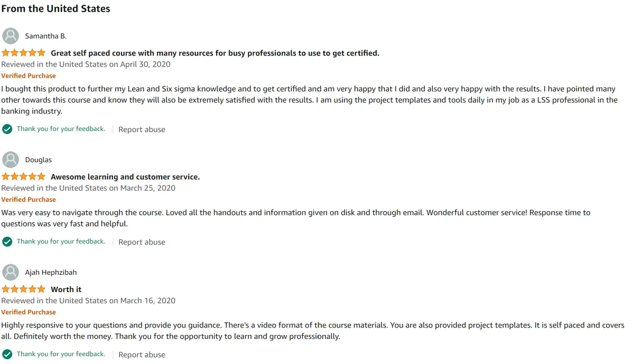
Task: Click the Douglas reviewer name
Action: pos(39,160)
